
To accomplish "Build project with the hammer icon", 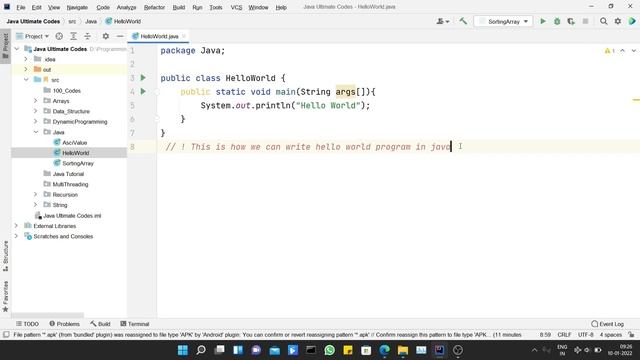I will coord(463,21).
